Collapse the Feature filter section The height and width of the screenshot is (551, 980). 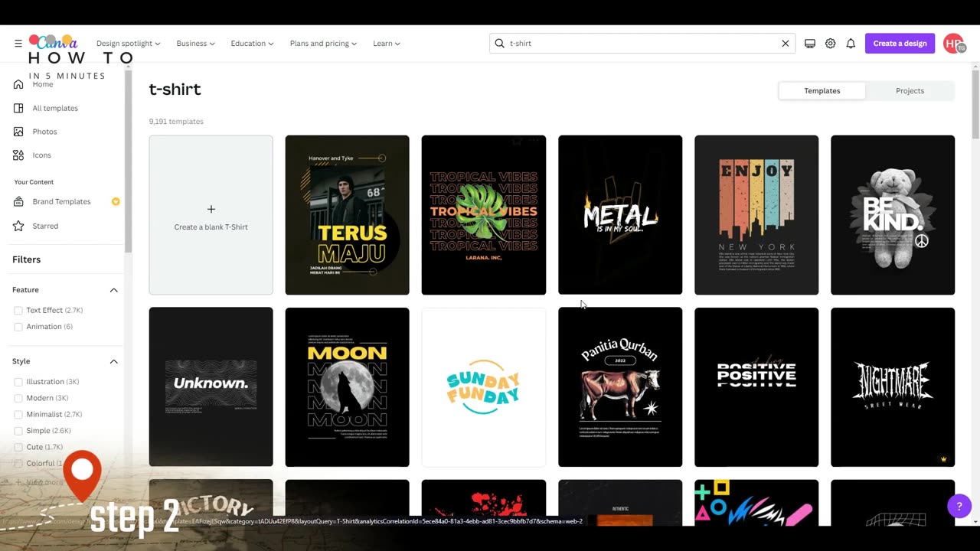point(113,290)
